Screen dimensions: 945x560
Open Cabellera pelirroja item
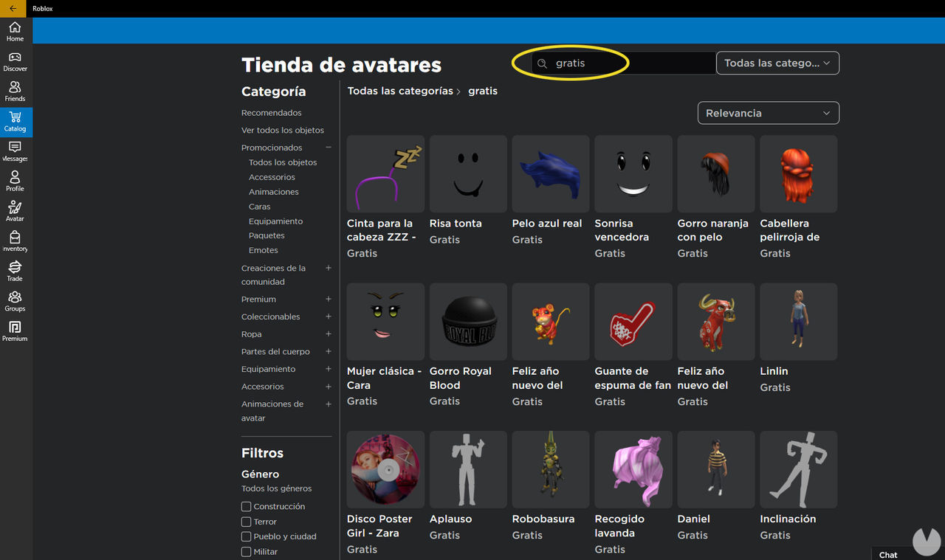coord(799,197)
